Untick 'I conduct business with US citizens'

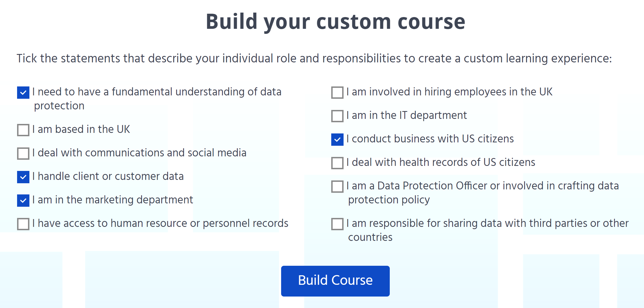click(x=337, y=140)
